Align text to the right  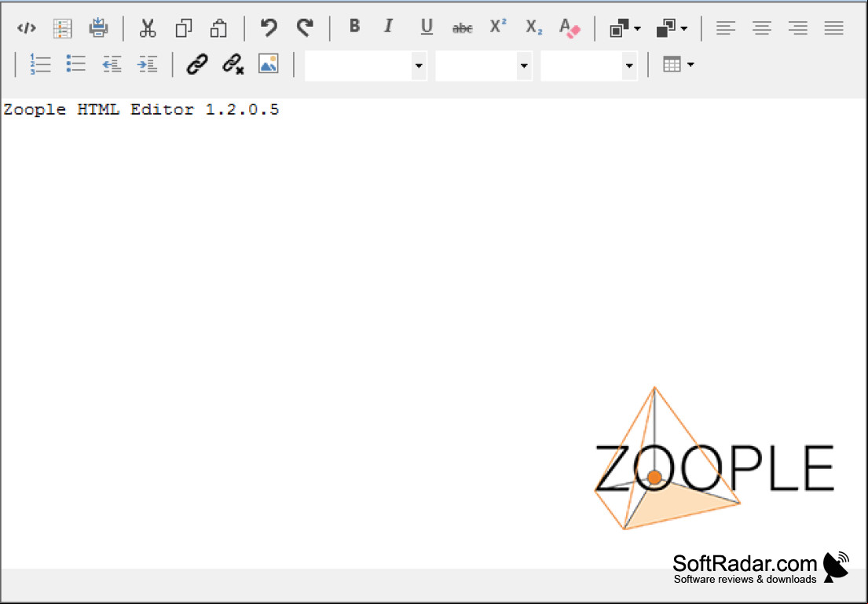click(x=798, y=27)
